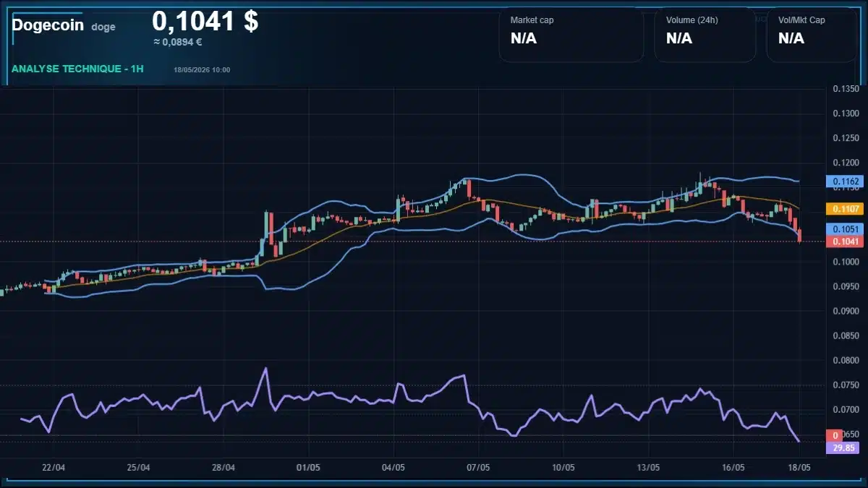Viewport: 868px width, 488px height.
Task: Click the RSI line peak near 29/04
Action: pos(265,369)
